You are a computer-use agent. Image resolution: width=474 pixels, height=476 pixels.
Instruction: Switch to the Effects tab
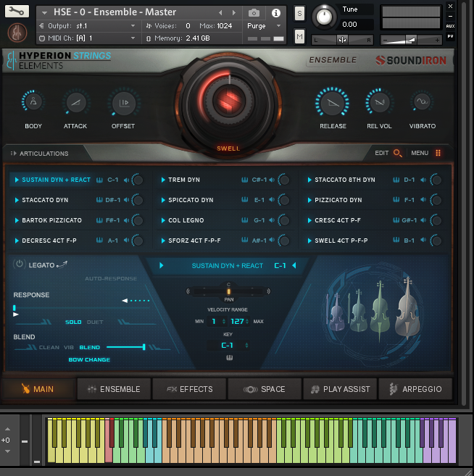[189, 389]
